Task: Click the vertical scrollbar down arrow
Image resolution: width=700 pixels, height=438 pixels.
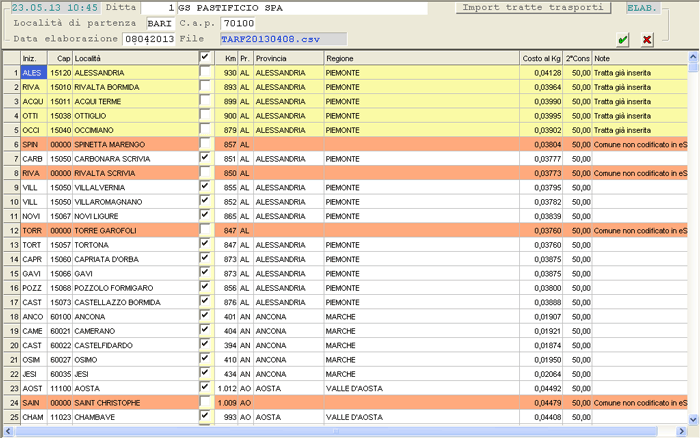Action: click(x=693, y=419)
